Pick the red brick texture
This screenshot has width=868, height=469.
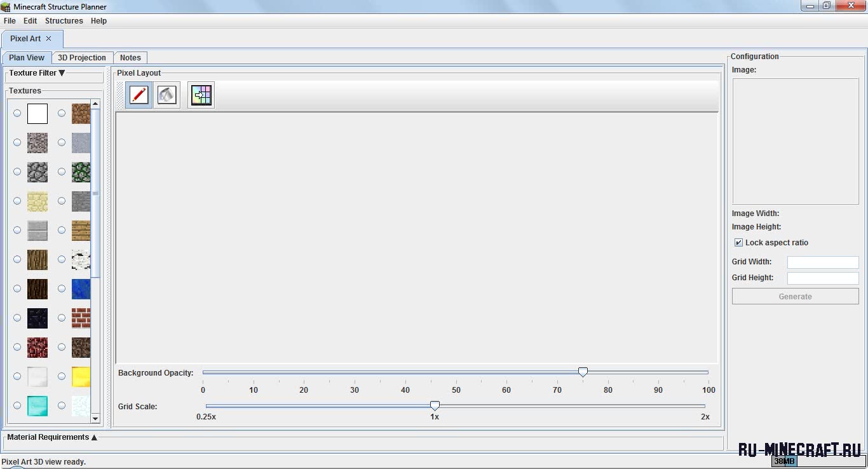pos(81,318)
